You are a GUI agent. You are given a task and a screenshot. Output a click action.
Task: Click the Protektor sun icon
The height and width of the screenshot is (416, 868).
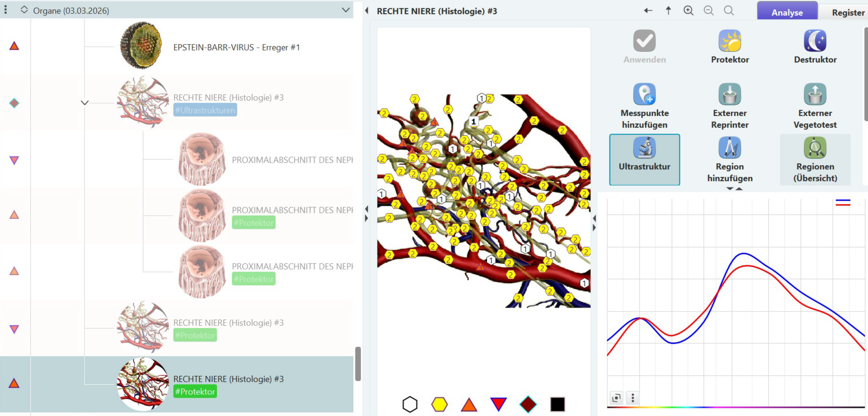click(x=730, y=41)
